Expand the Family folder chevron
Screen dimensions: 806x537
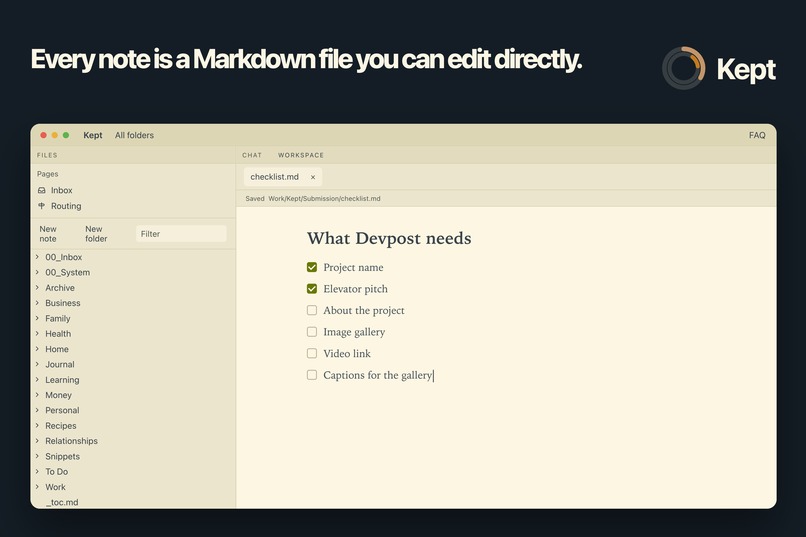[38, 319]
